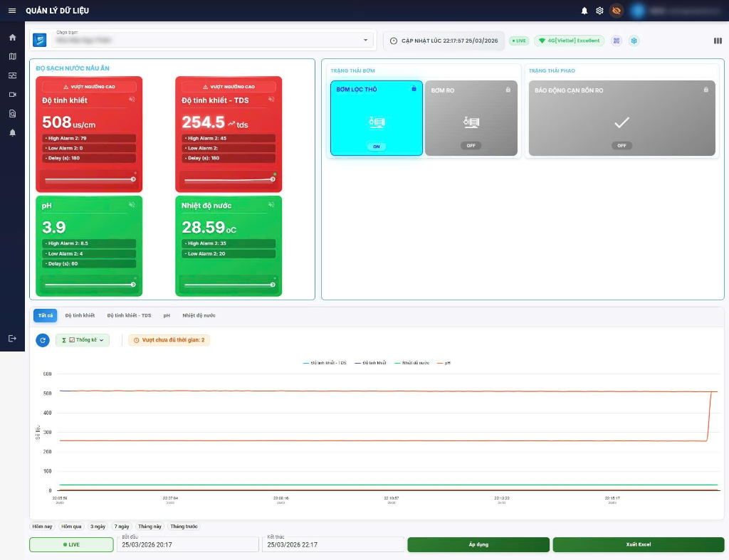
Task: Open settings gear in the top header
Action: (x=599, y=11)
